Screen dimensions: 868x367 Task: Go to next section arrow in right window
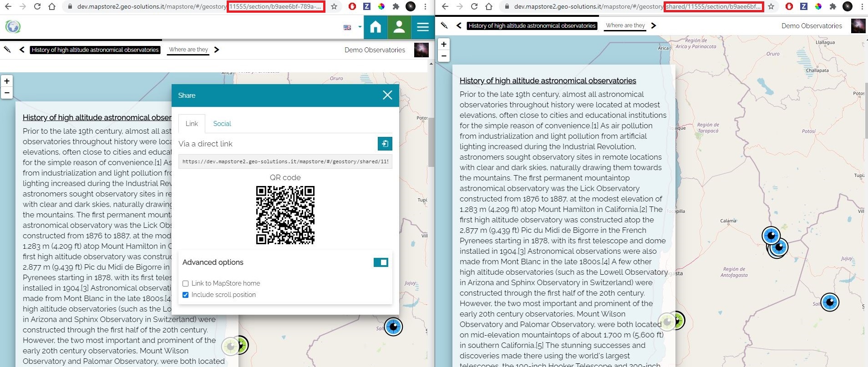point(654,25)
